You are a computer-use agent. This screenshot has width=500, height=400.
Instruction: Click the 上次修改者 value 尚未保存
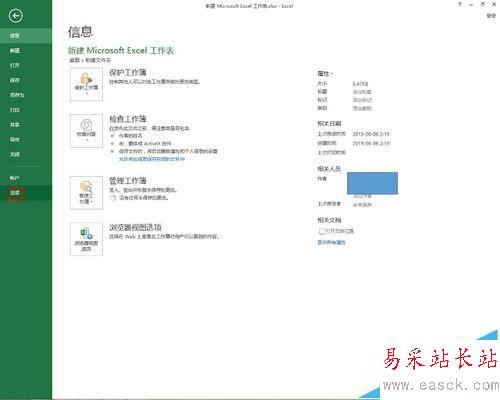click(x=362, y=204)
